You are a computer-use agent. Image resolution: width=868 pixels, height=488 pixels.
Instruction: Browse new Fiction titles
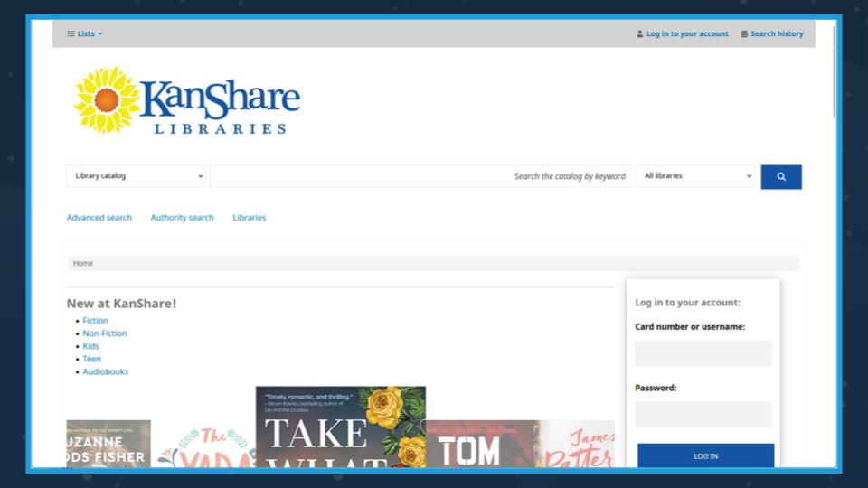pyautogui.click(x=95, y=321)
